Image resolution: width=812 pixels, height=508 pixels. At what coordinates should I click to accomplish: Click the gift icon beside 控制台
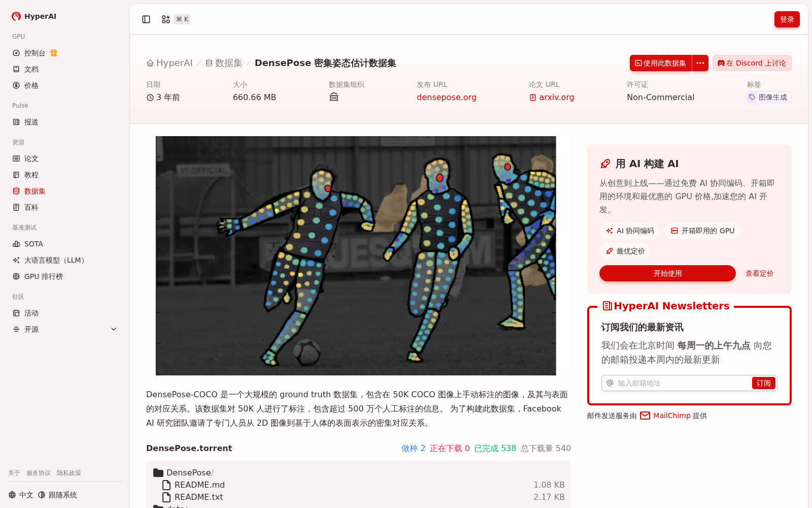(54, 53)
